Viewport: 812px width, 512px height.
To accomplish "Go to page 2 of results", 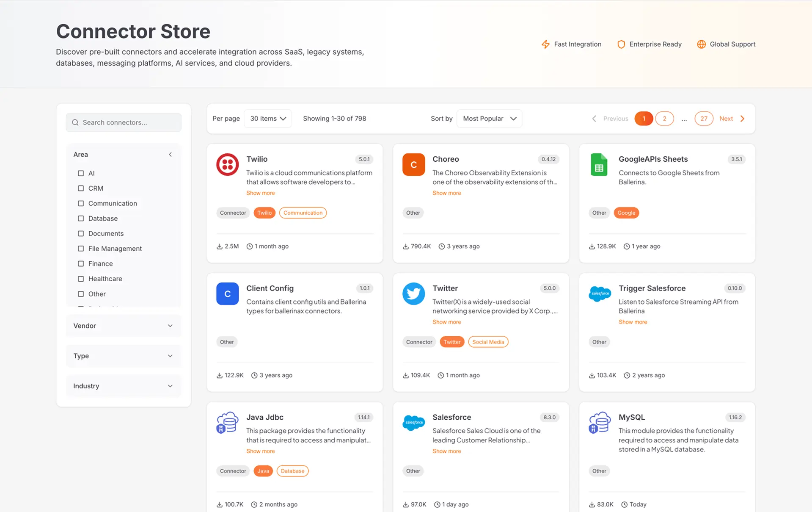I will click(664, 119).
